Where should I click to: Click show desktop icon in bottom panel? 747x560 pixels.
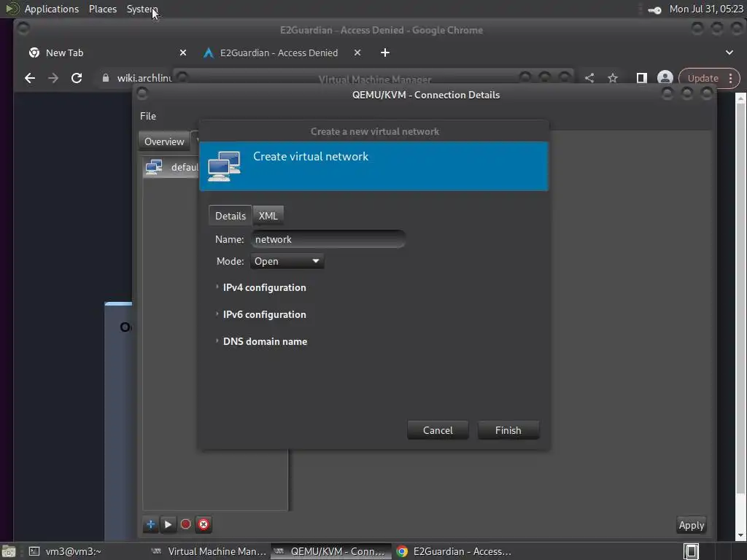pyautogui.click(x=9, y=551)
